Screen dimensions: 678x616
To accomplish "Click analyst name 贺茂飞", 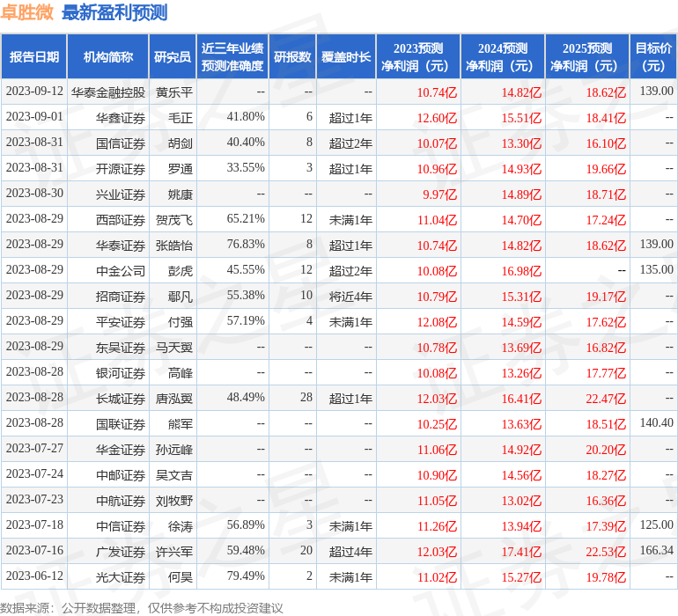I will (173, 220).
